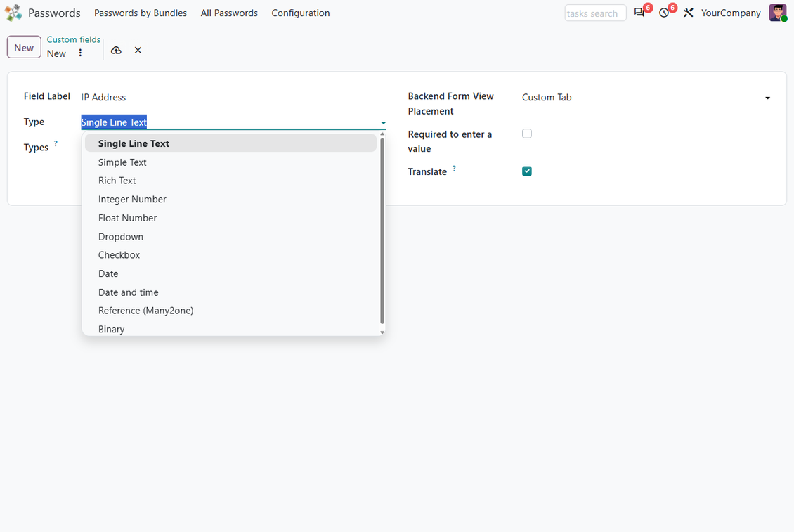Choose Reference (Many2one) type
The image size is (794, 532).
point(231,311)
